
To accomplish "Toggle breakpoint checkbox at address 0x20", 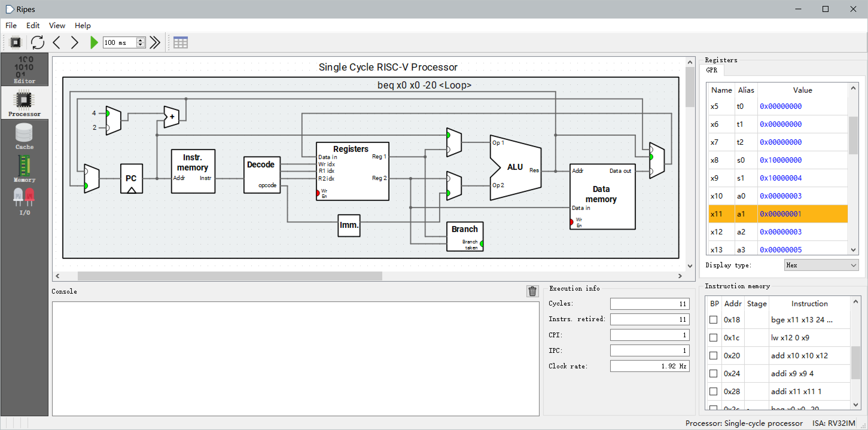I will tap(713, 355).
